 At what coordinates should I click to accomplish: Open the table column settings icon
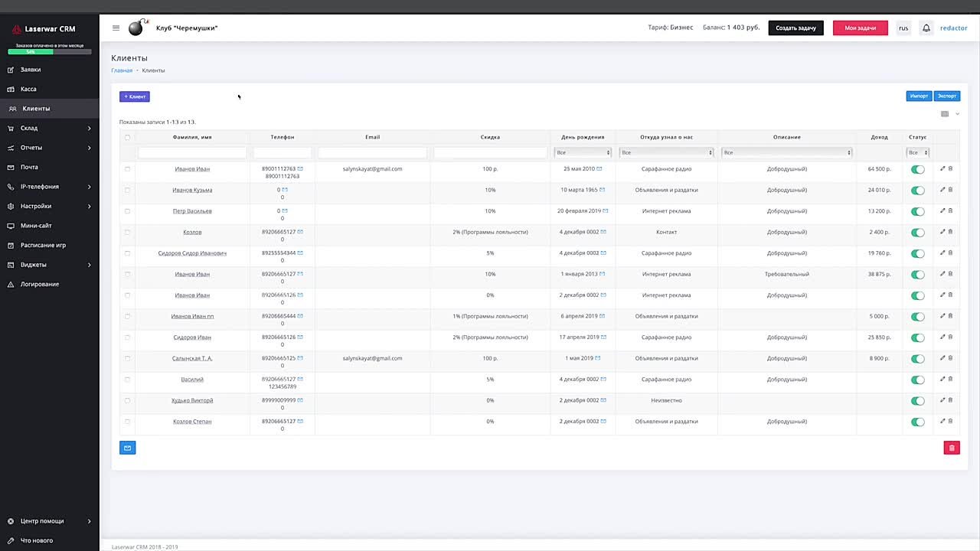point(945,114)
